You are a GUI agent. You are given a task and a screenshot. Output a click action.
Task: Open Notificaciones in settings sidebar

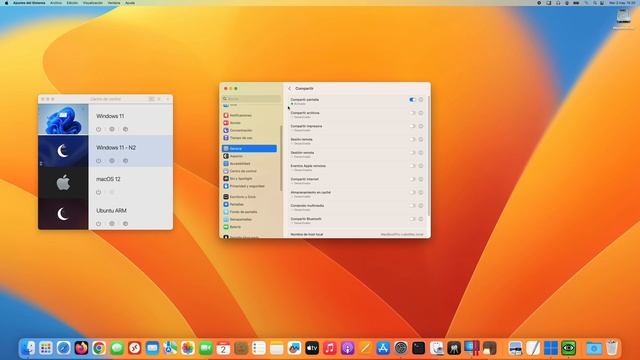coord(249,116)
